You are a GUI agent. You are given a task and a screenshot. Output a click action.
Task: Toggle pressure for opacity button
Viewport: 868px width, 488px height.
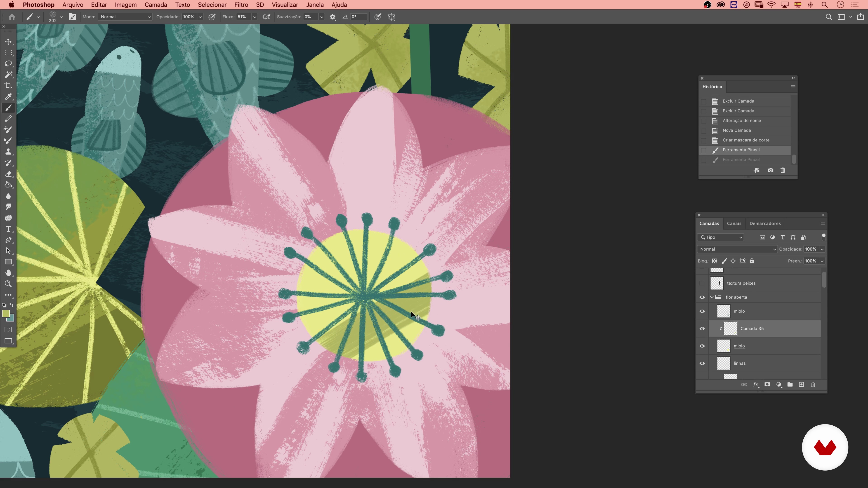212,17
